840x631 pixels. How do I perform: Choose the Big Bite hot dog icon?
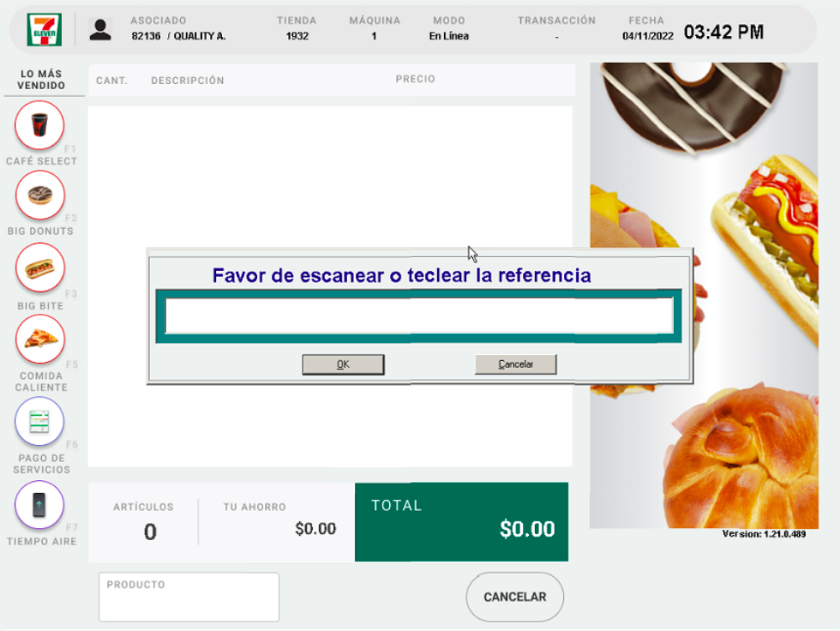40,267
